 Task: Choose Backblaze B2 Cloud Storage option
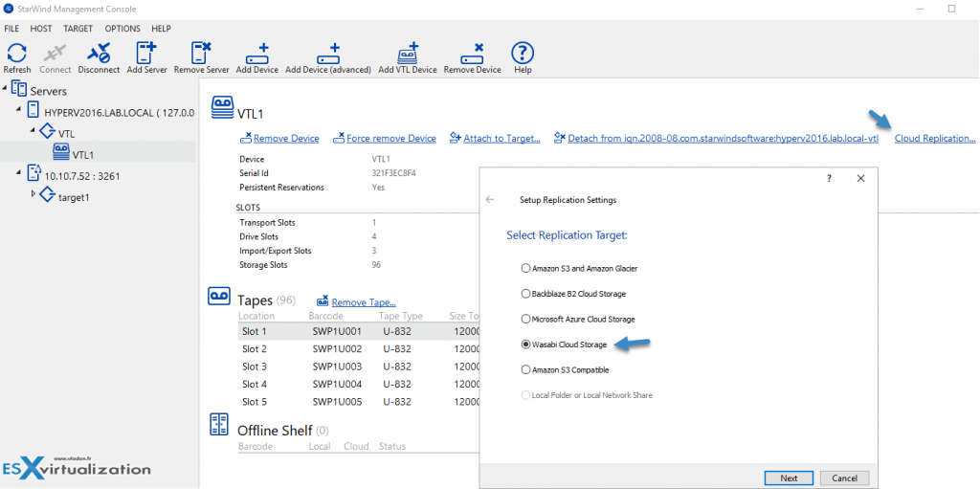click(525, 294)
